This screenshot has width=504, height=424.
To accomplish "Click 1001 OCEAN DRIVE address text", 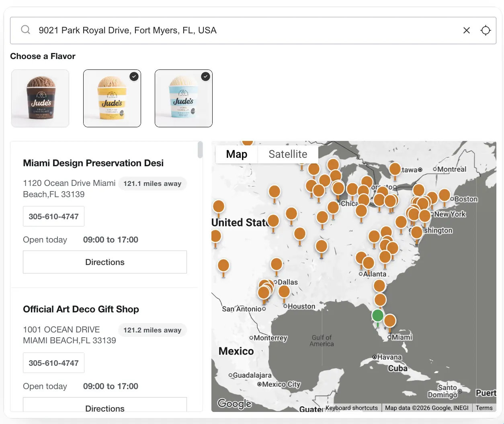I will [x=70, y=335].
